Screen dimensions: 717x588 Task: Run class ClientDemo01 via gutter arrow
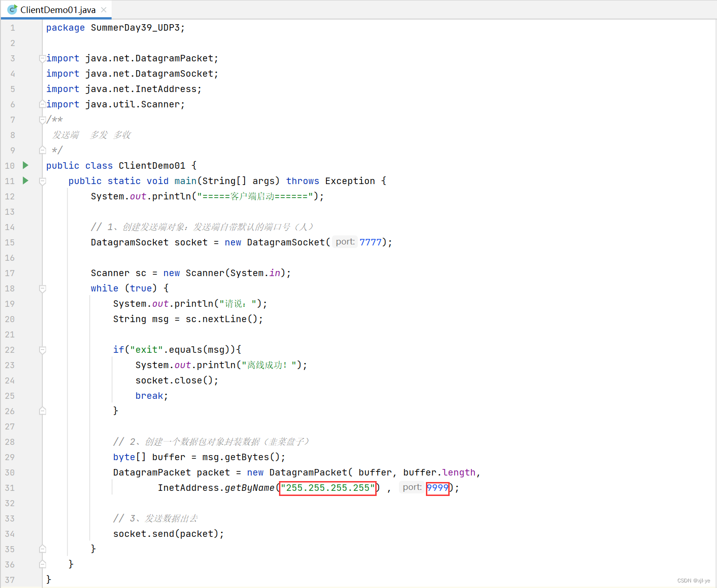coord(26,165)
